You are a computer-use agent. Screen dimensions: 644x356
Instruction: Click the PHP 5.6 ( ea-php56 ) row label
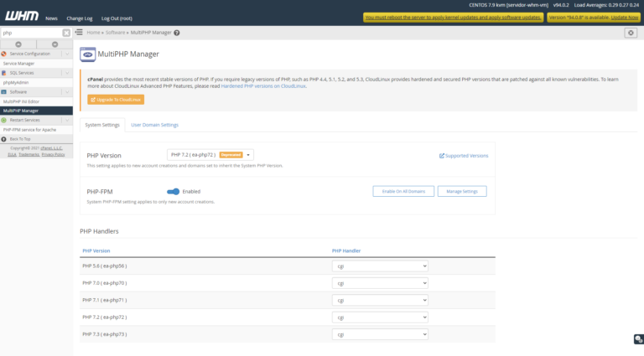(104, 266)
